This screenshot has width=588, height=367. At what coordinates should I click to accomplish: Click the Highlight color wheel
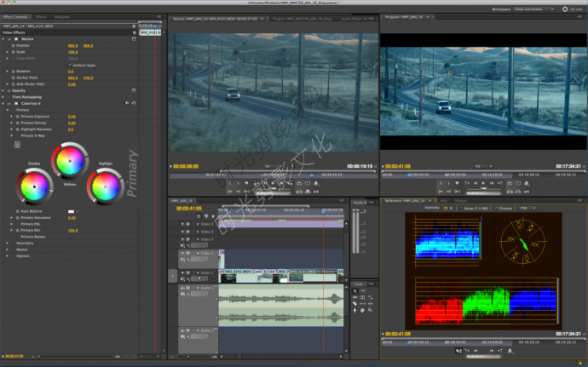106,186
